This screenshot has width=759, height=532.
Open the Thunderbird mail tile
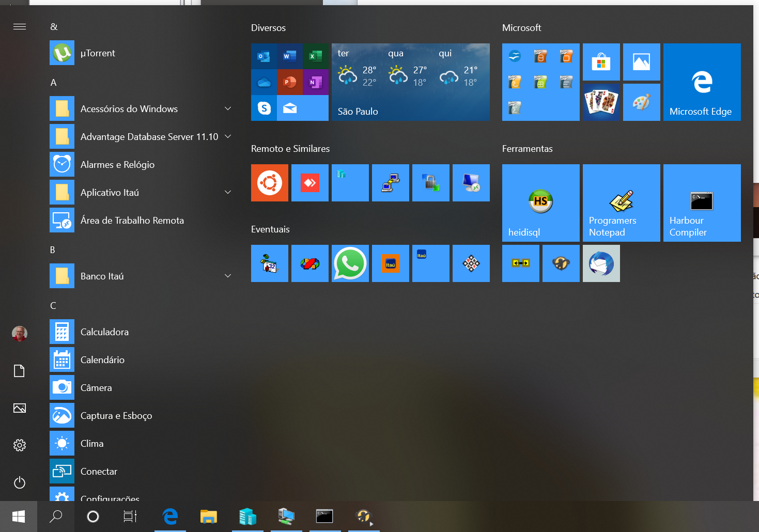coord(601,263)
